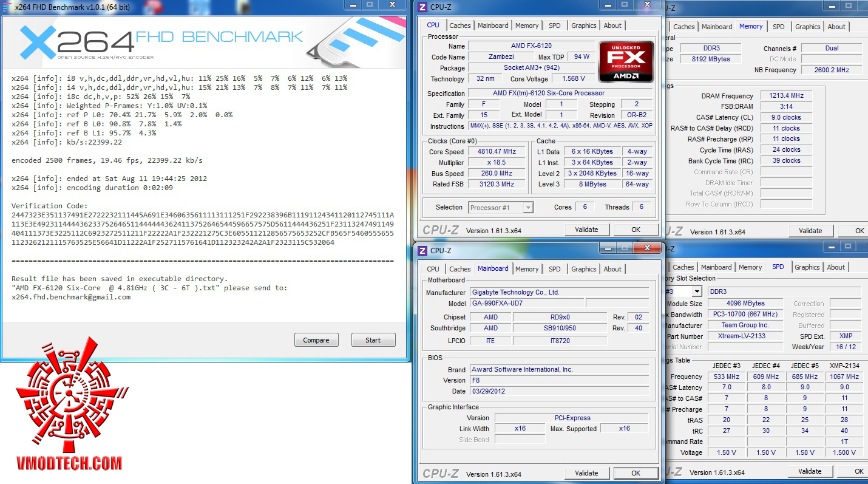Click Mainboard tab in the SPD CPU-Z window
This screenshot has width=868, height=484.
pyautogui.click(x=716, y=267)
